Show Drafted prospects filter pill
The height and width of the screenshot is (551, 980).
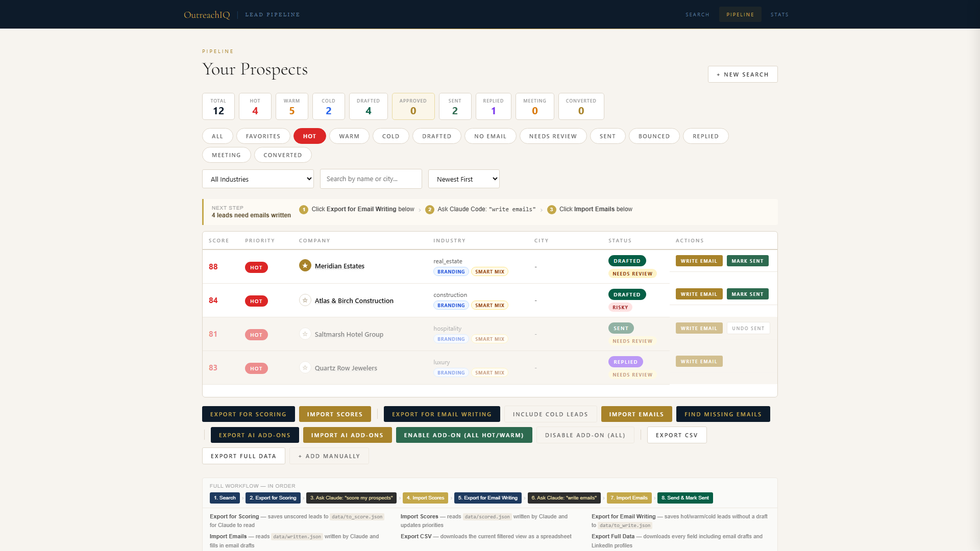pyautogui.click(x=436, y=136)
